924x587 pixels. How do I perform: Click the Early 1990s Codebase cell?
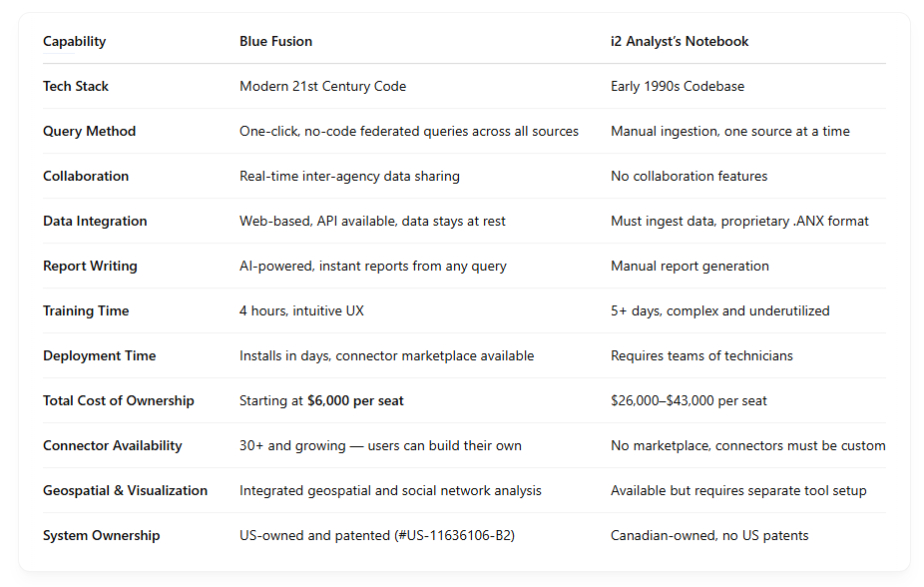point(677,86)
